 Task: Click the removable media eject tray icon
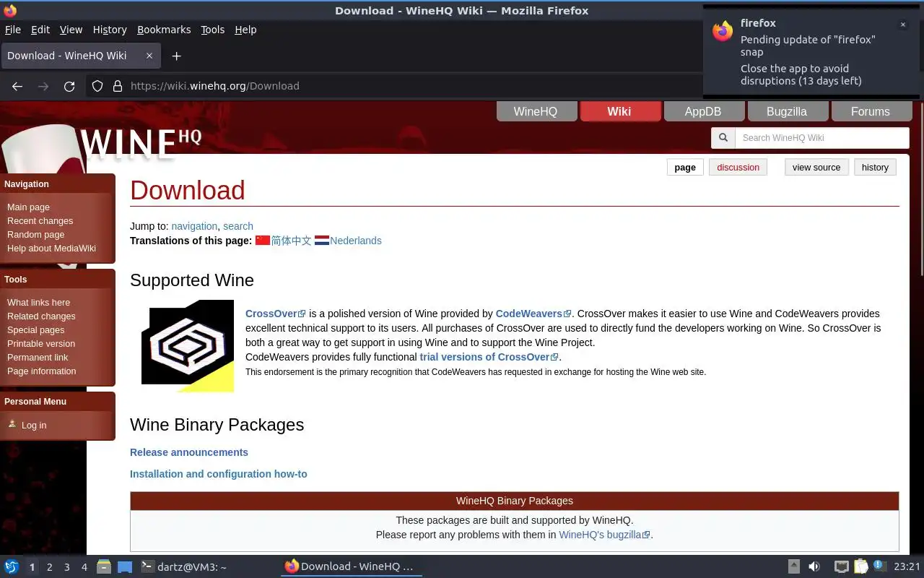pos(793,567)
